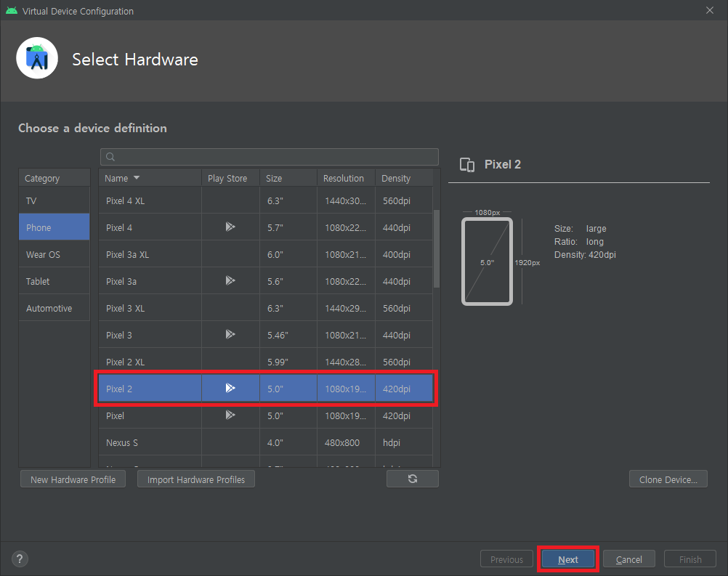728x576 pixels.
Task: Click the Pixel 2 device preview outline
Action: tap(487, 261)
